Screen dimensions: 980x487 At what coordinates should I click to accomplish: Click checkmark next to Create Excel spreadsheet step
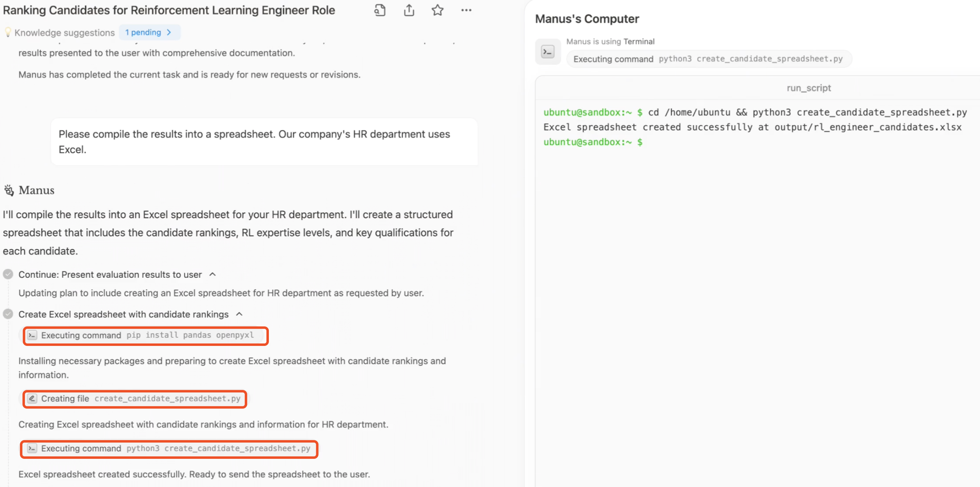(8, 314)
